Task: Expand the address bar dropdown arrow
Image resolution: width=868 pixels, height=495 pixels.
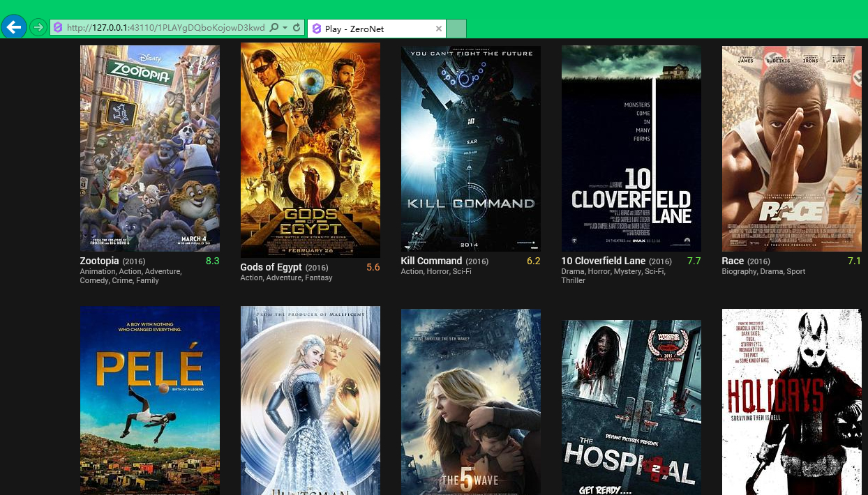Action: click(285, 28)
